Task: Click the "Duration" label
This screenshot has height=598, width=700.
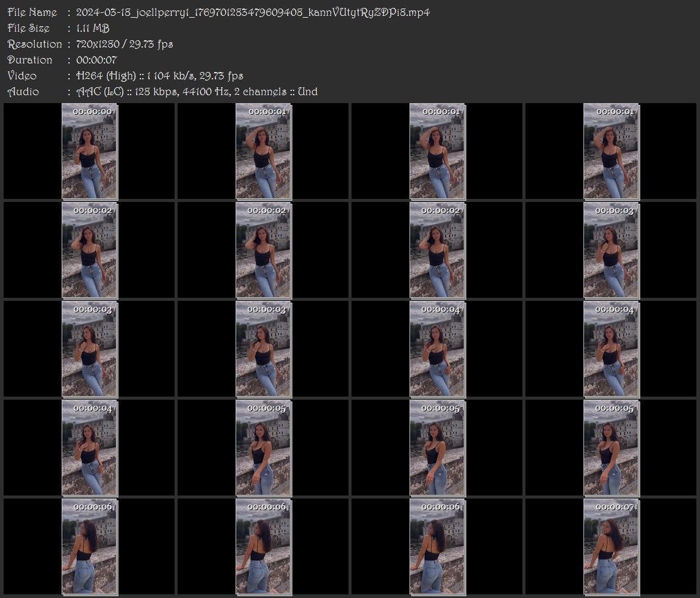Action: coord(30,60)
